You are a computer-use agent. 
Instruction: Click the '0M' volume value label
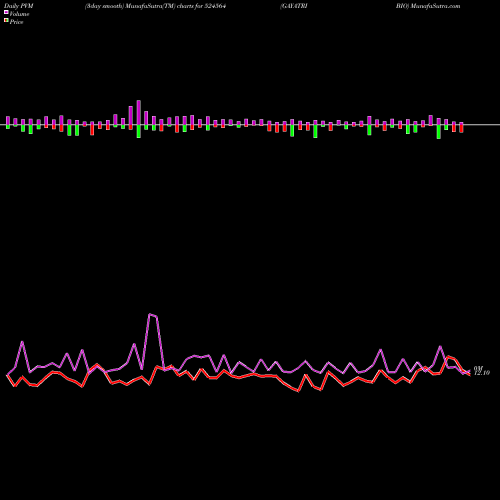click(478, 368)
